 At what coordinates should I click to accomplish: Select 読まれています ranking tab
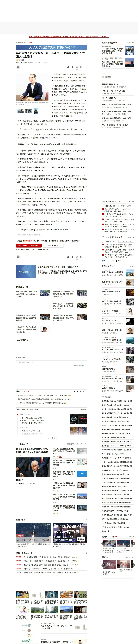[x=110, y=206]
